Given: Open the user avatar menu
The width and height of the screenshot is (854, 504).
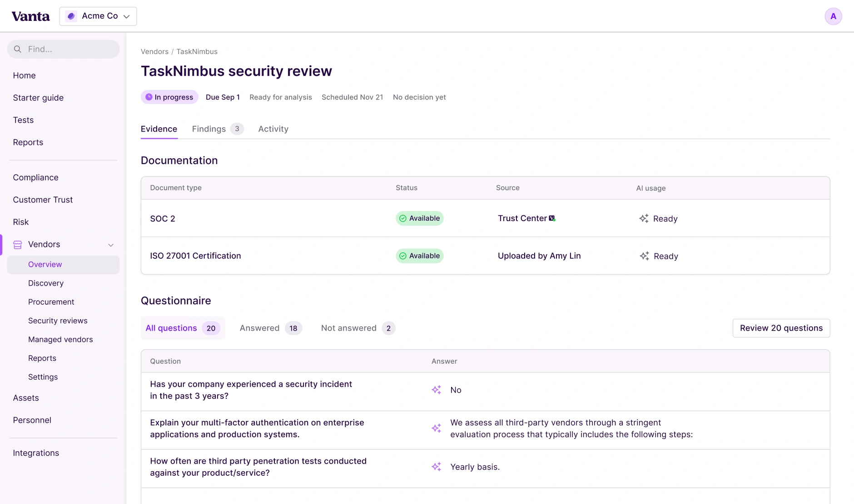Looking at the screenshot, I should pyautogui.click(x=833, y=16).
